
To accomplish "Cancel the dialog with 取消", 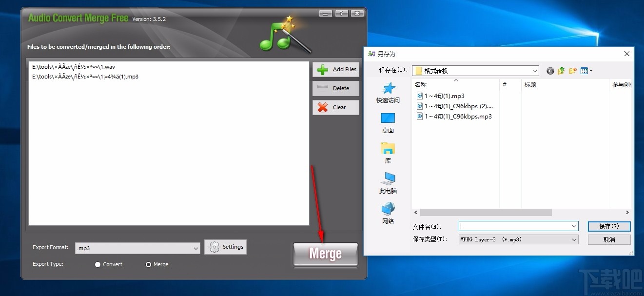I will [x=609, y=239].
